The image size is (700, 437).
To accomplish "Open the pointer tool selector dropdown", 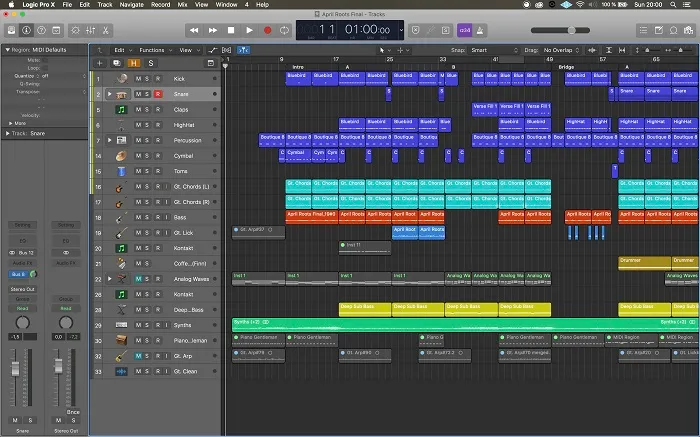I will 385,50.
